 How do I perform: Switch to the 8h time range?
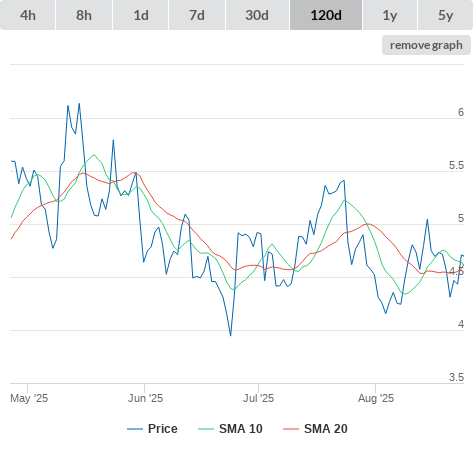(84, 15)
